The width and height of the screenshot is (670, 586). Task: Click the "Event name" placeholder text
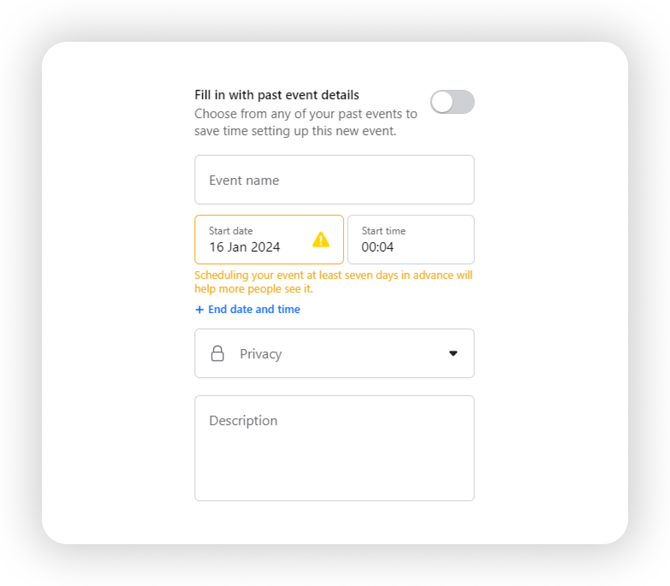(x=244, y=181)
